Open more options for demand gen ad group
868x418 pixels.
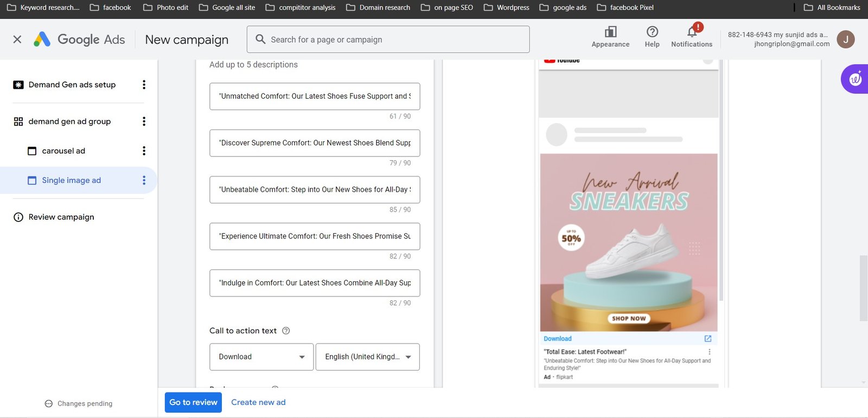pos(144,122)
